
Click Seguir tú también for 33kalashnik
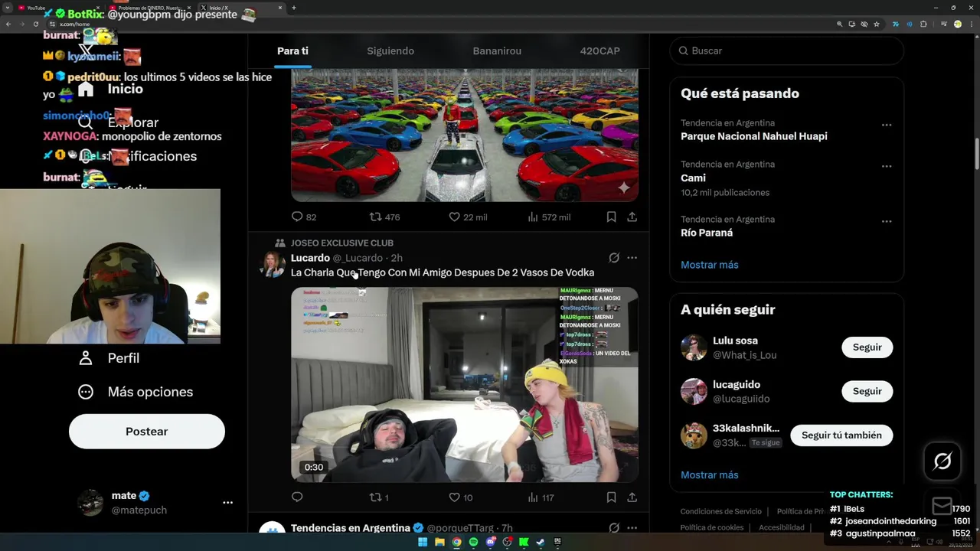841,435
